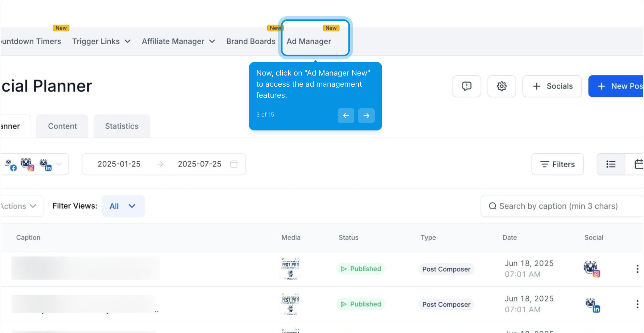Click the Socials button

pyautogui.click(x=552, y=86)
